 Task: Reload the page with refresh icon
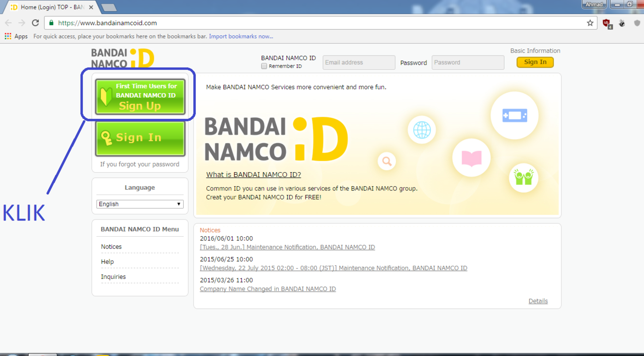[x=35, y=23]
